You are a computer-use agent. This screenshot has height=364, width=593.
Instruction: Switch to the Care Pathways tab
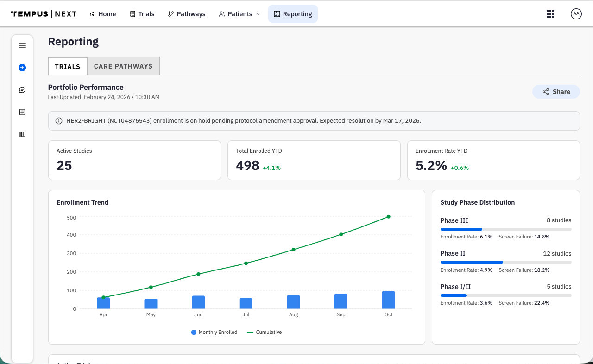click(123, 66)
